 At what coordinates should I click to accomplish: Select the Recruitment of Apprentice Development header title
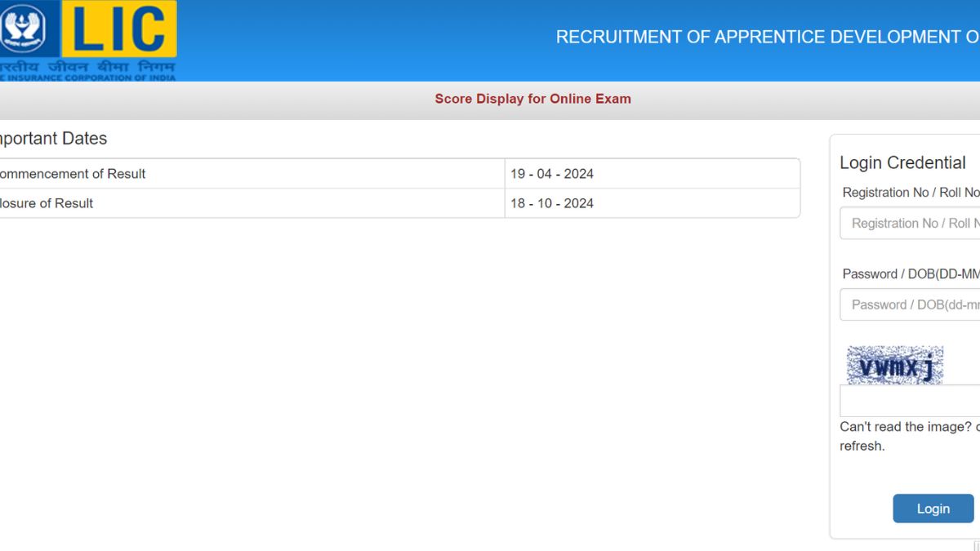point(766,38)
